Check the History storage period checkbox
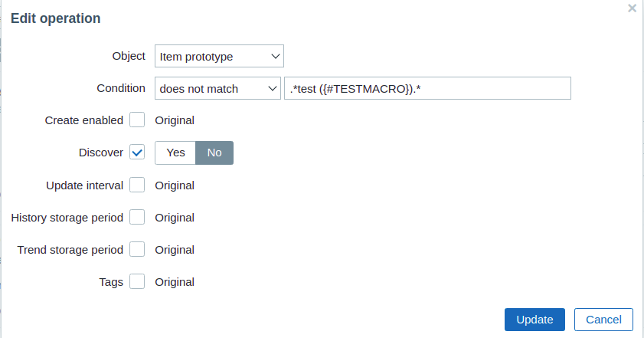This screenshot has width=644, height=338. [x=137, y=217]
